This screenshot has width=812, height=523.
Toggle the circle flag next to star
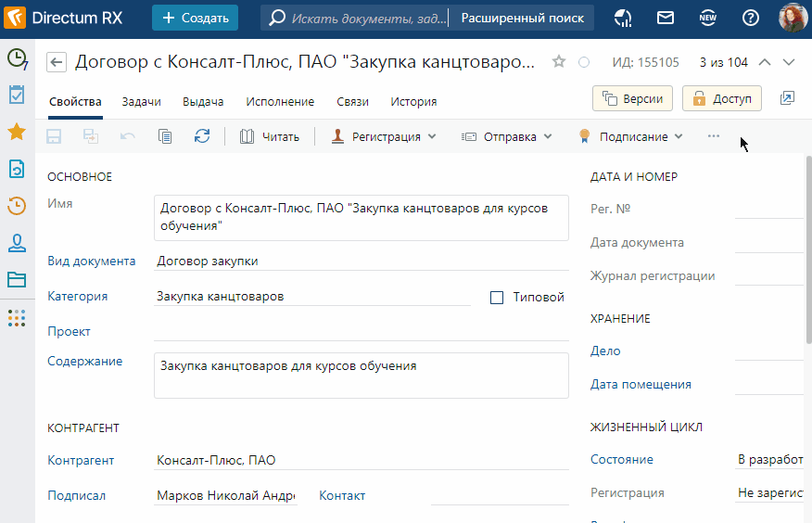(x=584, y=63)
